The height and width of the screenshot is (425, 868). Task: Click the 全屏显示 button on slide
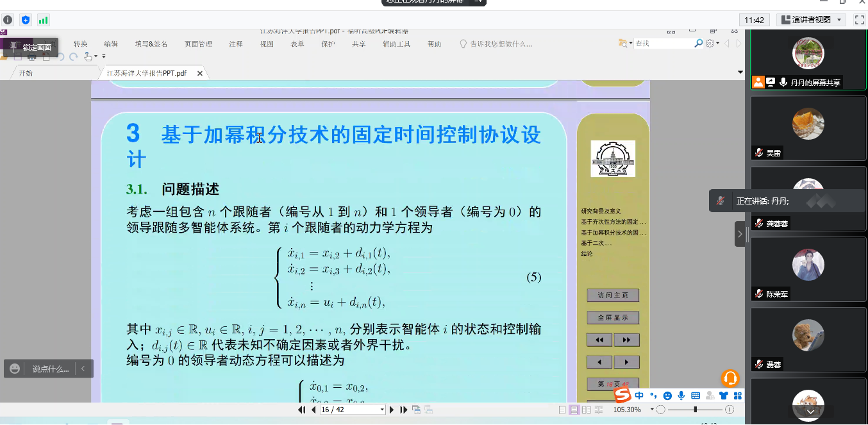tap(613, 317)
